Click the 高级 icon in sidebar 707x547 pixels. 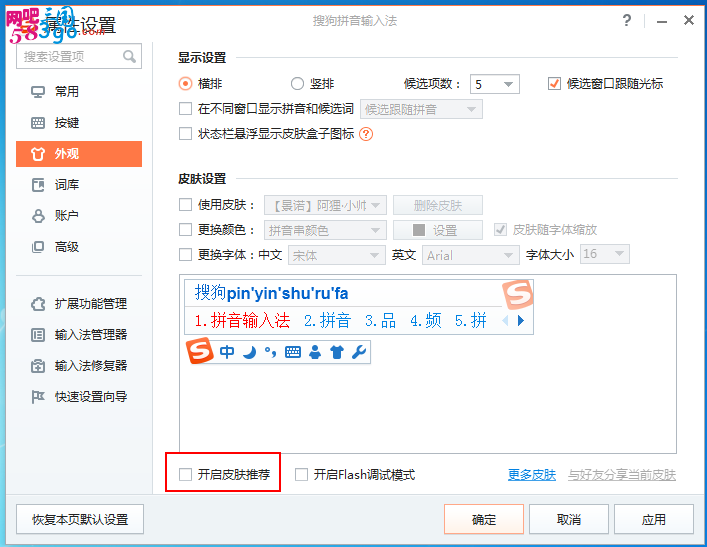click(x=38, y=247)
